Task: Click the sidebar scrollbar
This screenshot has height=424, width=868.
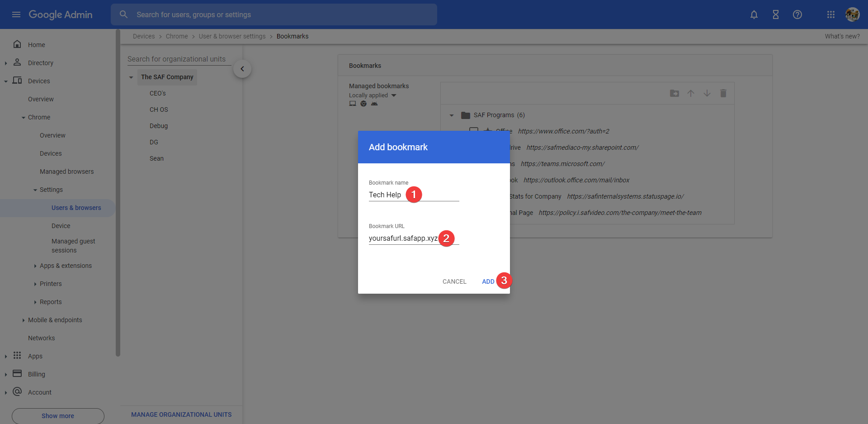Action: point(118,193)
